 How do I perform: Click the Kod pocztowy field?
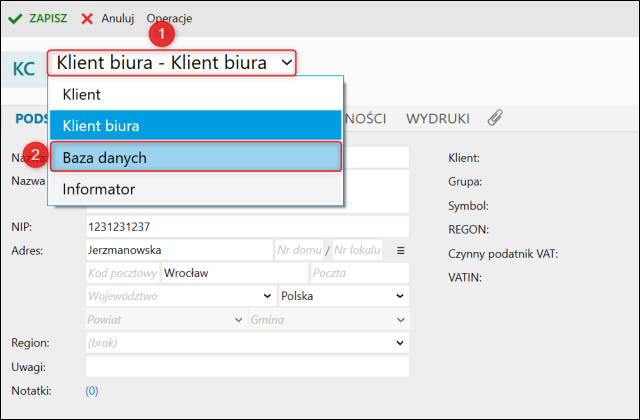pos(123,273)
